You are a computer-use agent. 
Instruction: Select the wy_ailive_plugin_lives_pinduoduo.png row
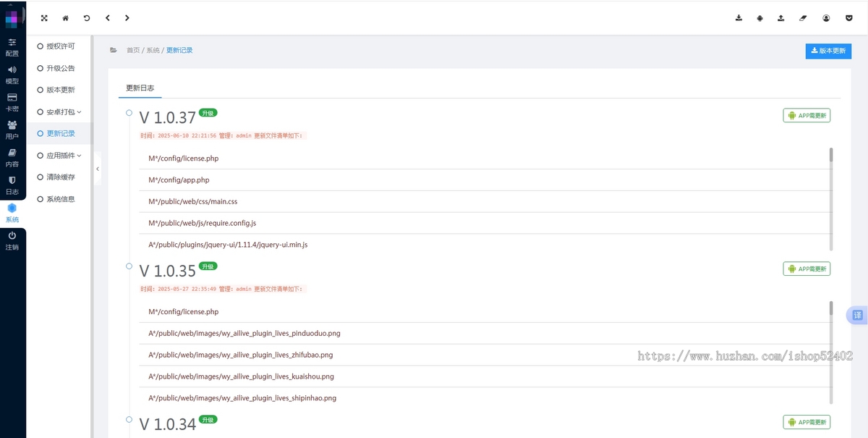click(483, 334)
